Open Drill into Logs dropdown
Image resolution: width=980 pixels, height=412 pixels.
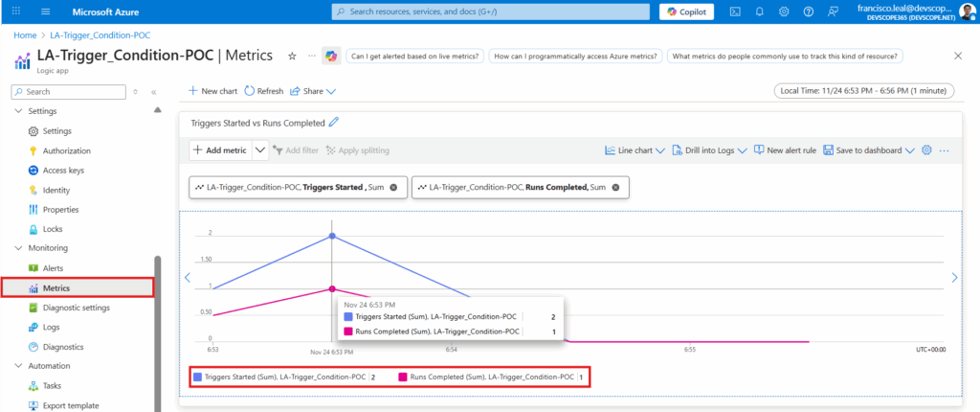coord(710,150)
